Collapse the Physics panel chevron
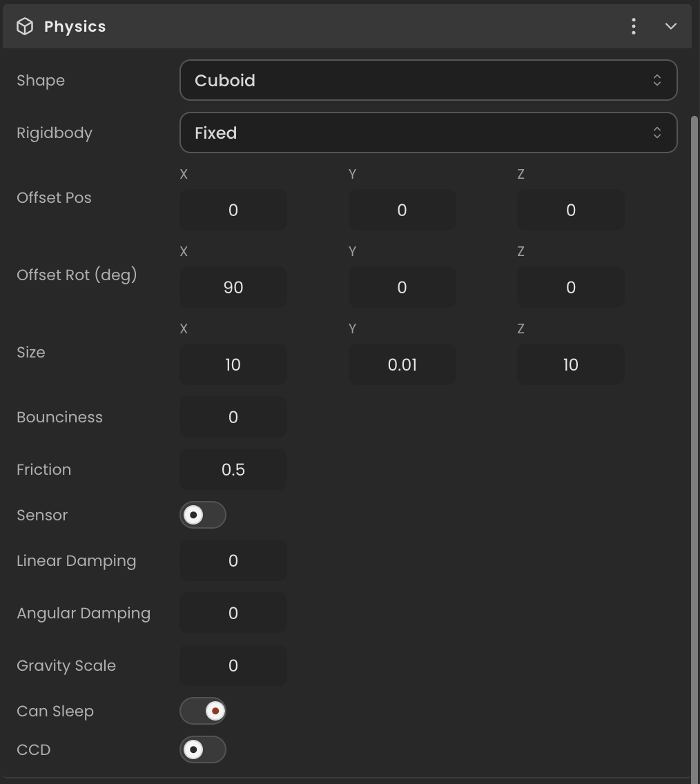Screen dimensions: 700x784 (x=670, y=26)
